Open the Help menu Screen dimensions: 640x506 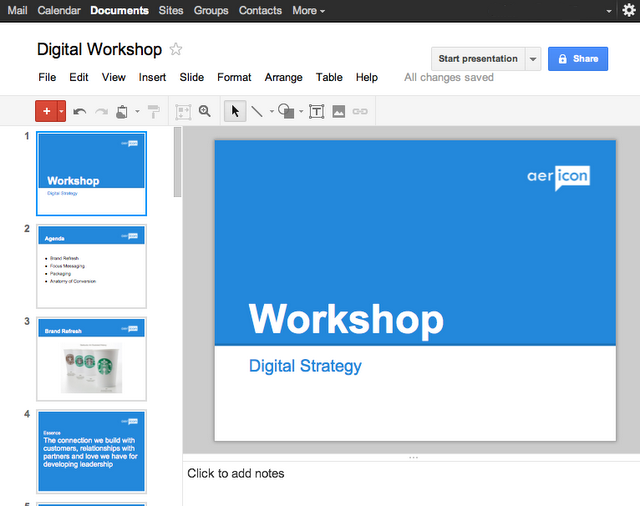(367, 78)
